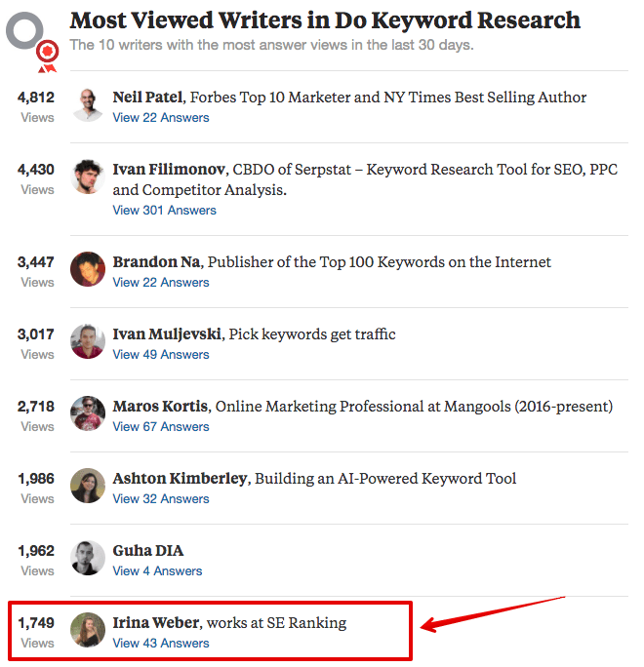Open Neil Patel's profile picture

point(88,105)
